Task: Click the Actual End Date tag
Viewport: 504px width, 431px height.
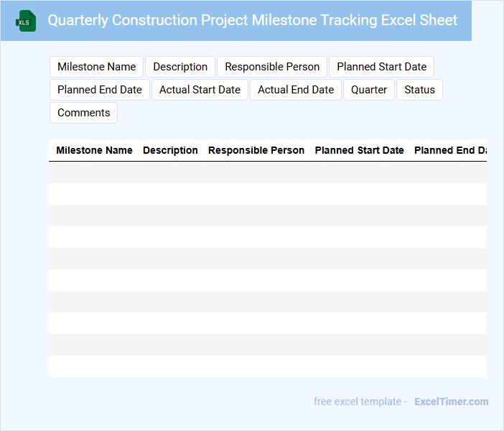Action: [296, 90]
